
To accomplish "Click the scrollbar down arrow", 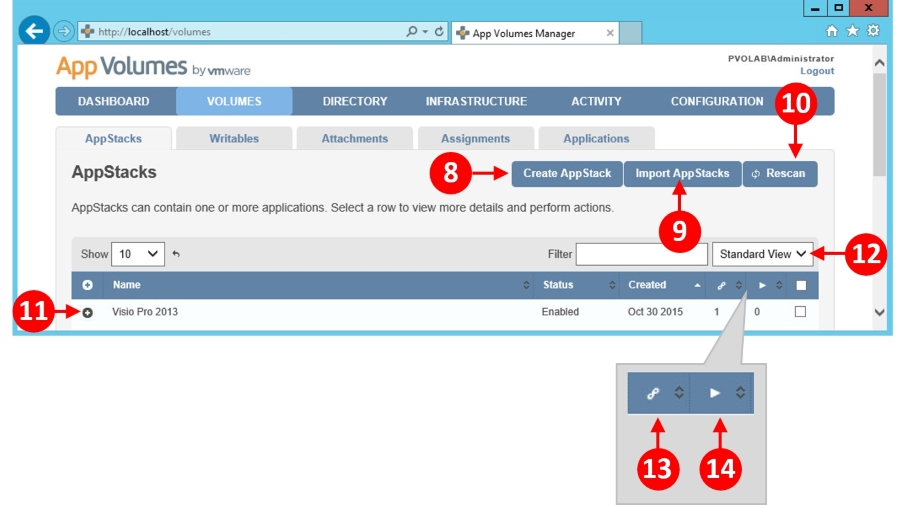I will (879, 312).
